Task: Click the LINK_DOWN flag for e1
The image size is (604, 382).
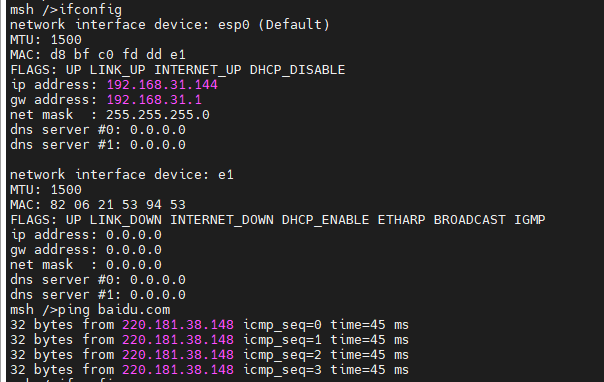Action: (126, 220)
